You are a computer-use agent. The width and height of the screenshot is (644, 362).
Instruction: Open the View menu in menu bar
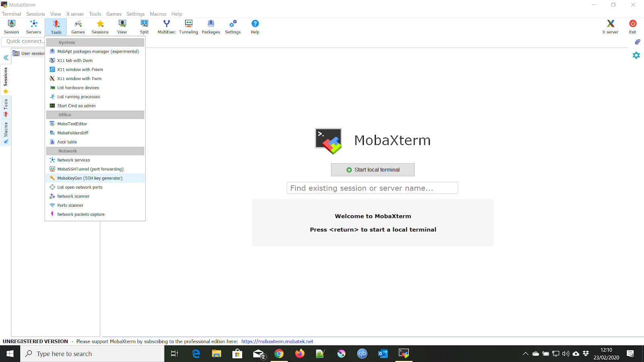click(x=56, y=14)
